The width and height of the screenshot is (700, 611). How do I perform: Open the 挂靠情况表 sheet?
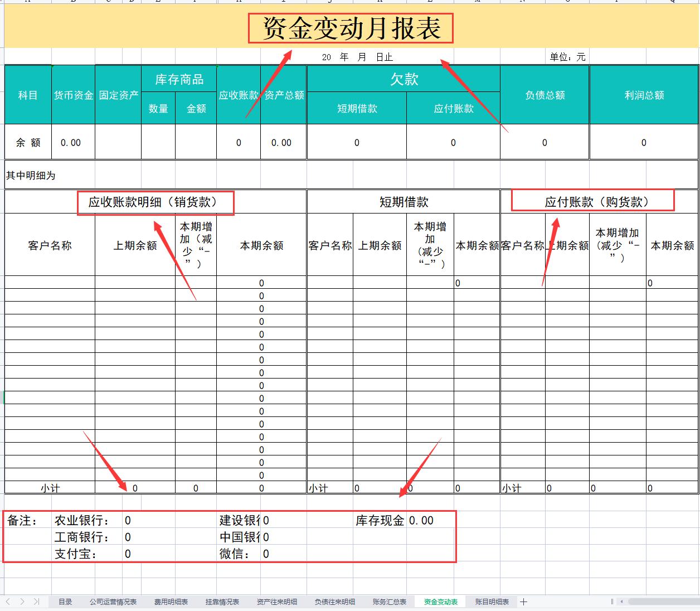222,602
